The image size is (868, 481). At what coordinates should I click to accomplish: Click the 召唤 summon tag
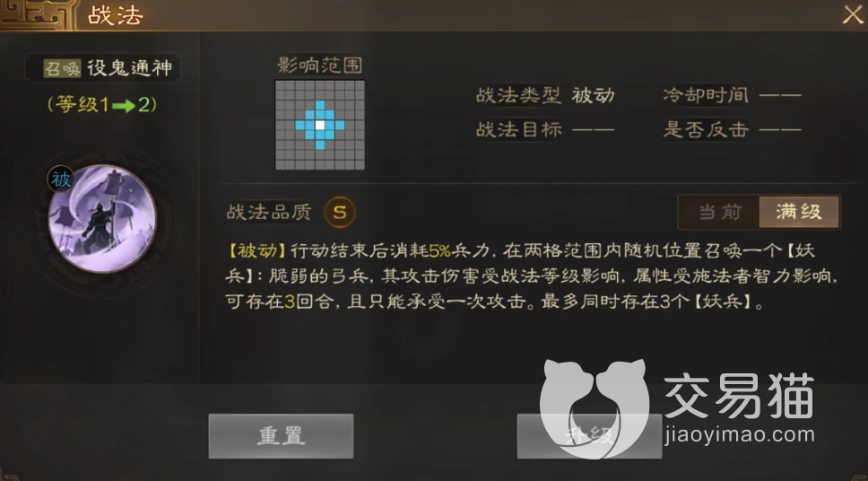(x=63, y=68)
